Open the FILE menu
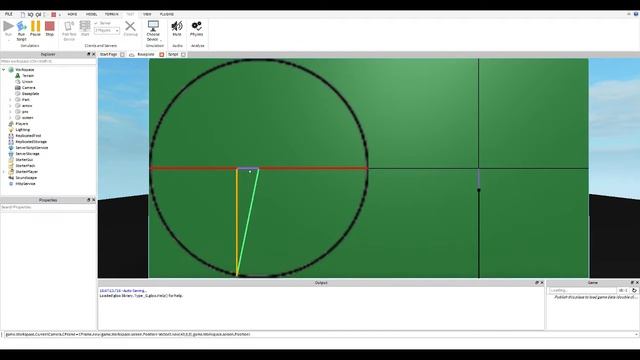The height and width of the screenshot is (360, 640). (x=8, y=14)
